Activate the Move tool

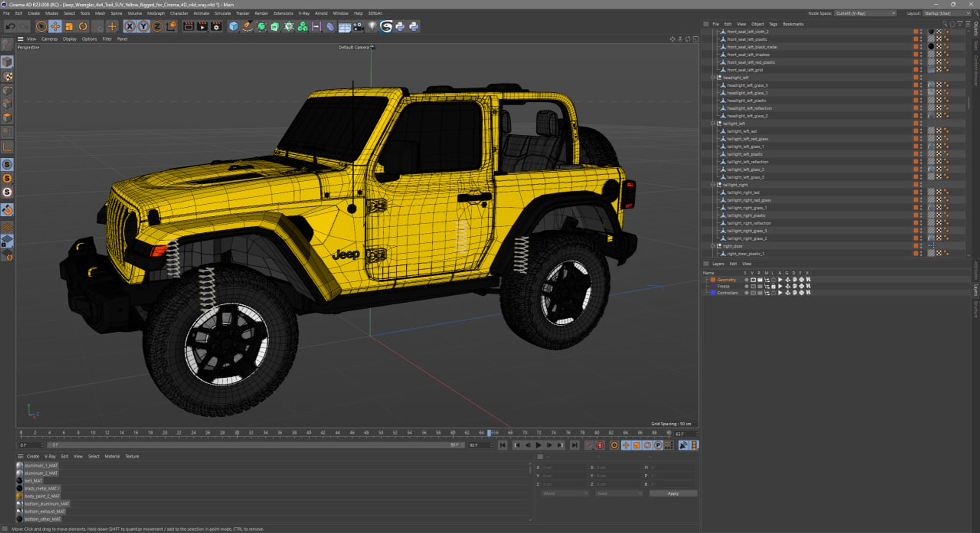click(55, 27)
